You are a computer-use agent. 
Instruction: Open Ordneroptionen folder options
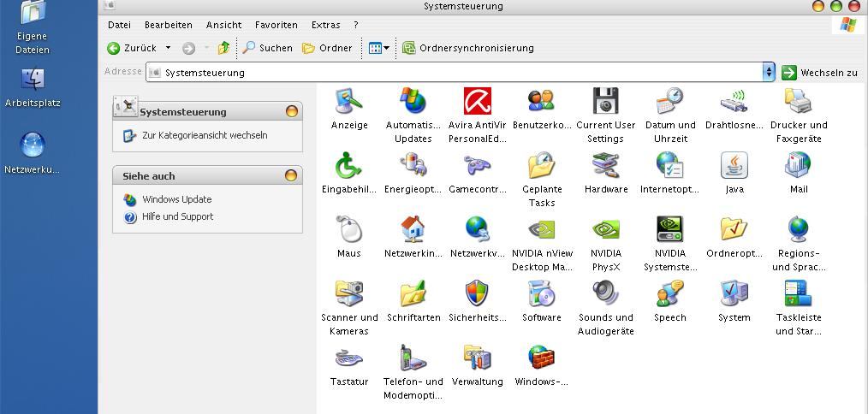pos(734,230)
